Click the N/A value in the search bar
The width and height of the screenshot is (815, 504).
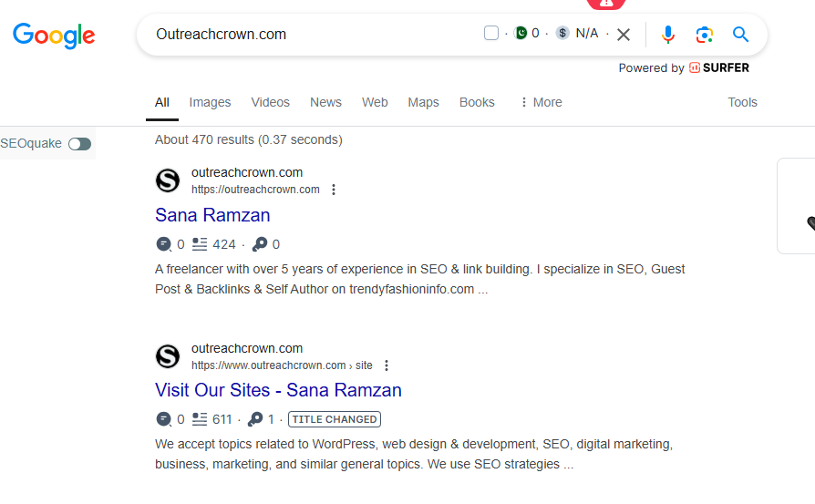pos(587,33)
